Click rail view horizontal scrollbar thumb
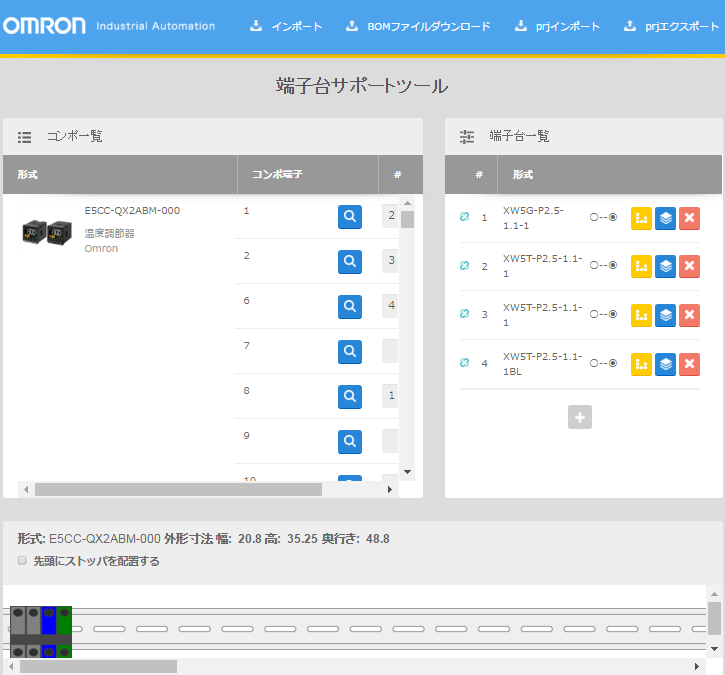725x675 pixels. (98, 666)
